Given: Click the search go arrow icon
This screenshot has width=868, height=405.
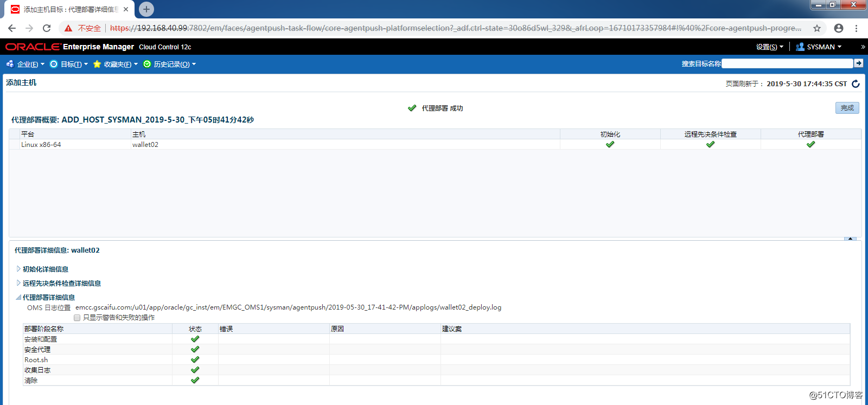Looking at the screenshot, I should 859,63.
